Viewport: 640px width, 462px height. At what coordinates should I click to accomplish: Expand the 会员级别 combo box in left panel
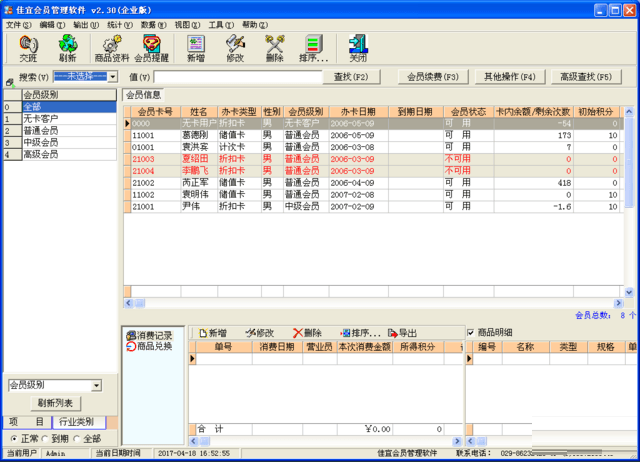pos(96,385)
